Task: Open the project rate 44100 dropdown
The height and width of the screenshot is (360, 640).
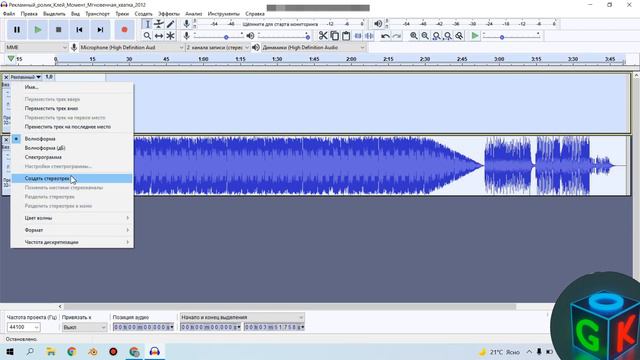Action: coord(23,327)
